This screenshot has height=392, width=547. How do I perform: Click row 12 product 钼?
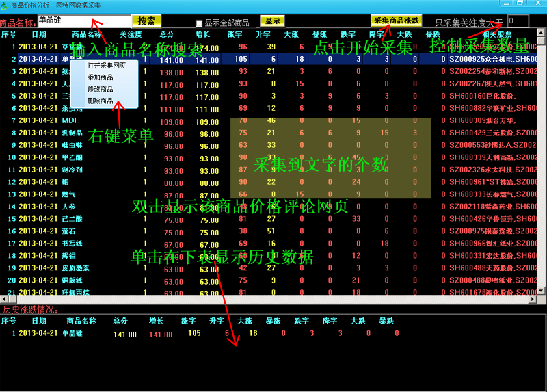coord(65,182)
